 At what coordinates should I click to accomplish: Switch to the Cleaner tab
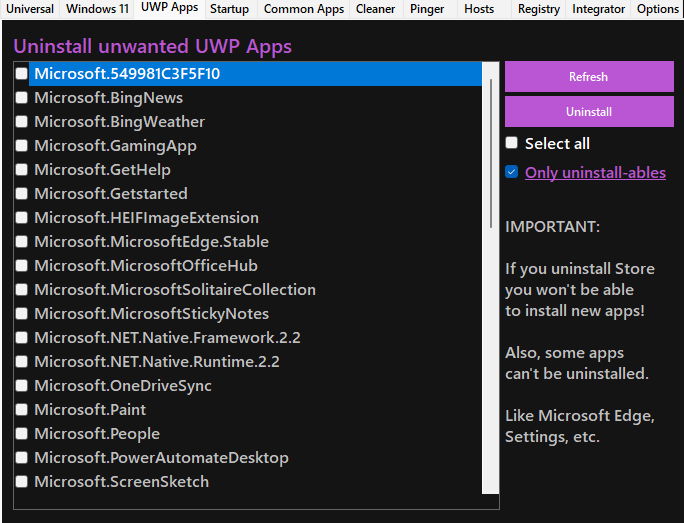[x=375, y=9]
